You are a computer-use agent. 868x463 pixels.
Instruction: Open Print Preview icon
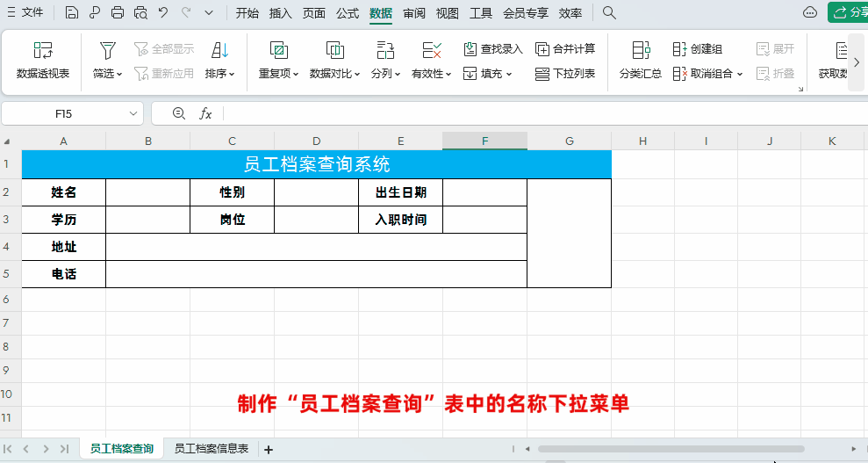click(140, 12)
